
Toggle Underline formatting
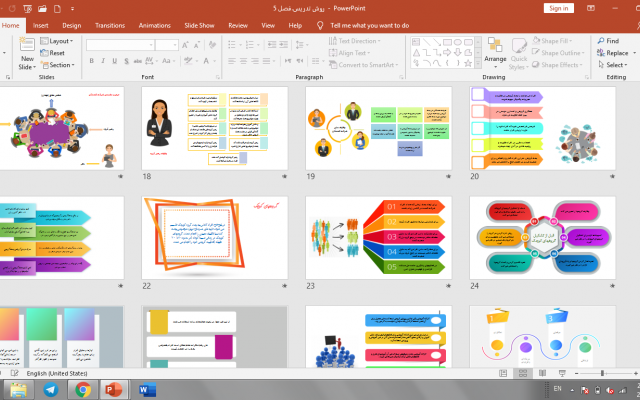coord(115,61)
